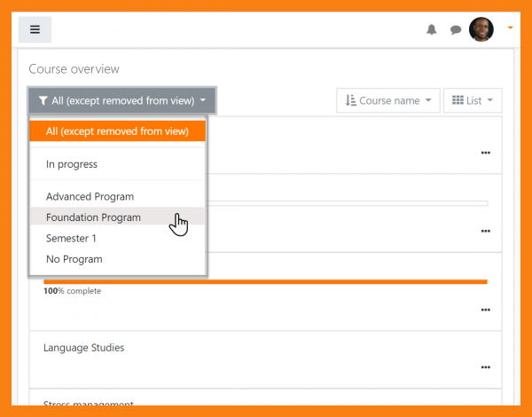
Task: Toggle the course filter dropdown
Action: click(x=121, y=100)
